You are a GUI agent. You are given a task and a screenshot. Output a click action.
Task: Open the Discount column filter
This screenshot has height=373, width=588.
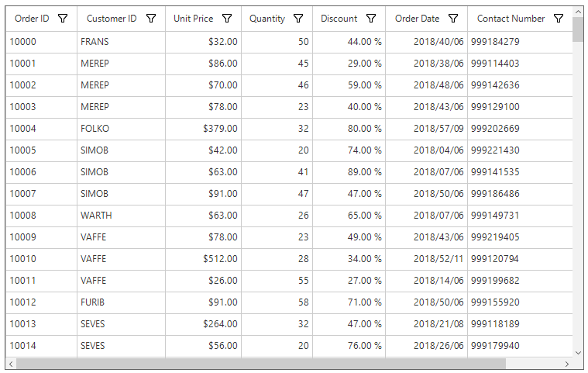point(371,19)
